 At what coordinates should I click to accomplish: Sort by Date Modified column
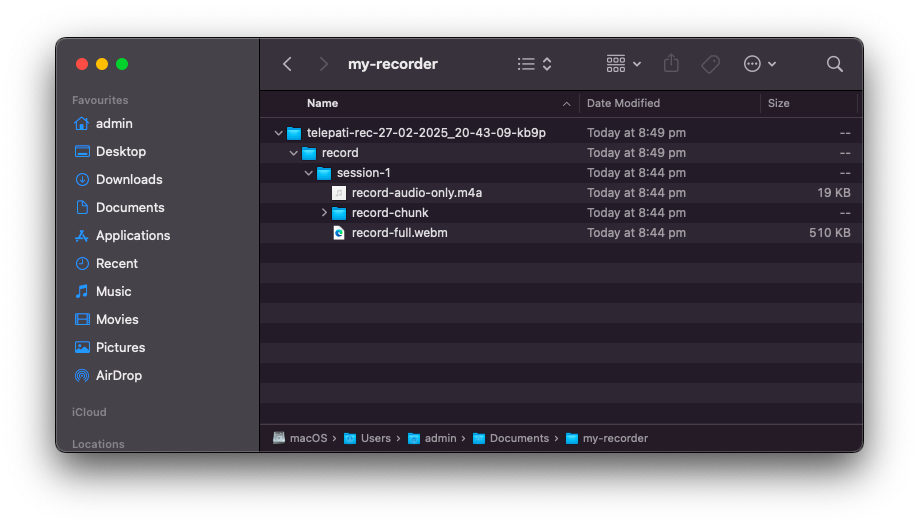coord(623,103)
